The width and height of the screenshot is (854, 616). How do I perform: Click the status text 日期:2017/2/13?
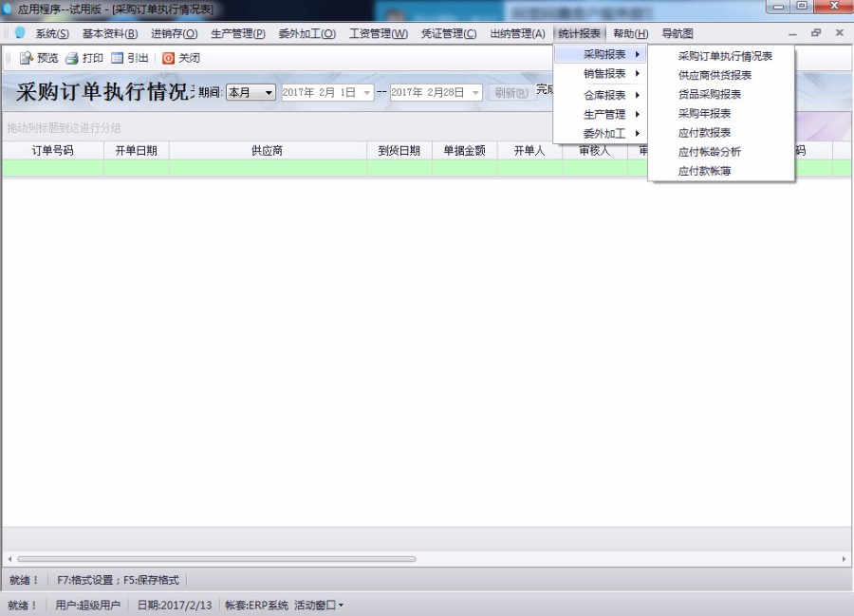[175, 606]
